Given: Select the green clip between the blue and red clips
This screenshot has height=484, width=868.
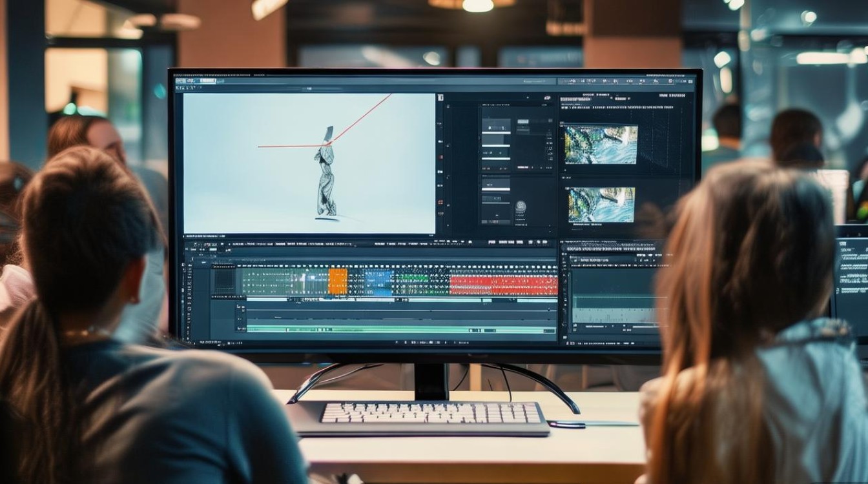Looking at the screenshot, I should click(413, 282).
